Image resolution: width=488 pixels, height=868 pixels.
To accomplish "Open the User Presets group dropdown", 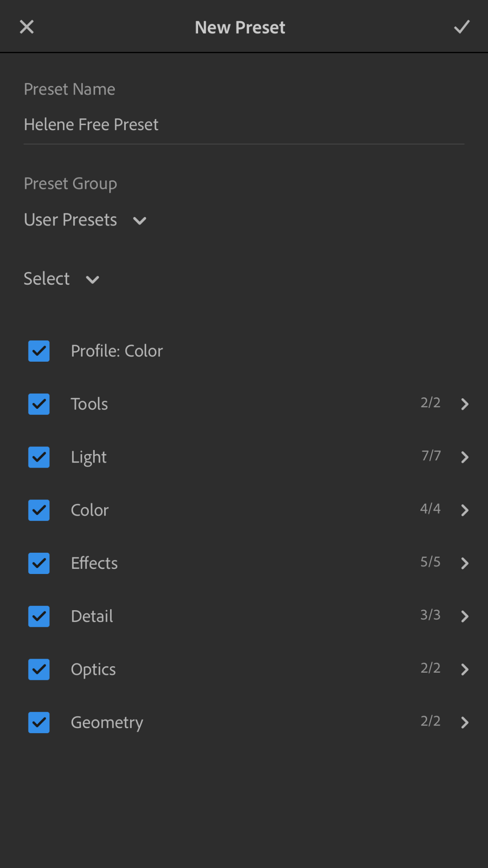I will (85, 220).
